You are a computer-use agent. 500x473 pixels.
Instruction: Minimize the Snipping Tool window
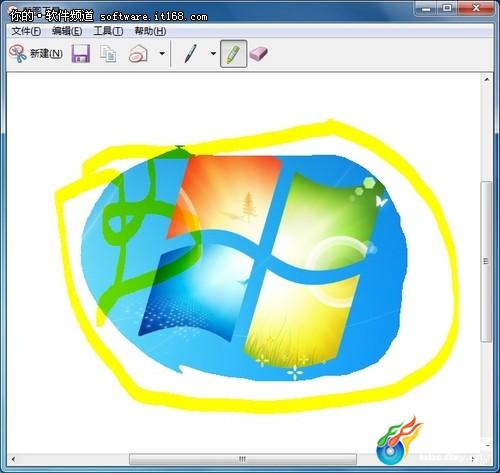[426, 8]
